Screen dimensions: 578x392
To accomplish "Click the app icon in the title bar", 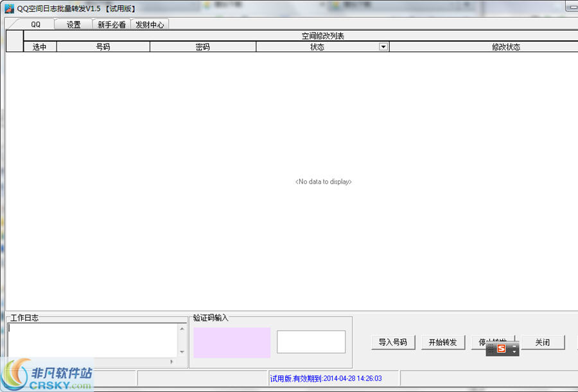I will click(9, 8).
